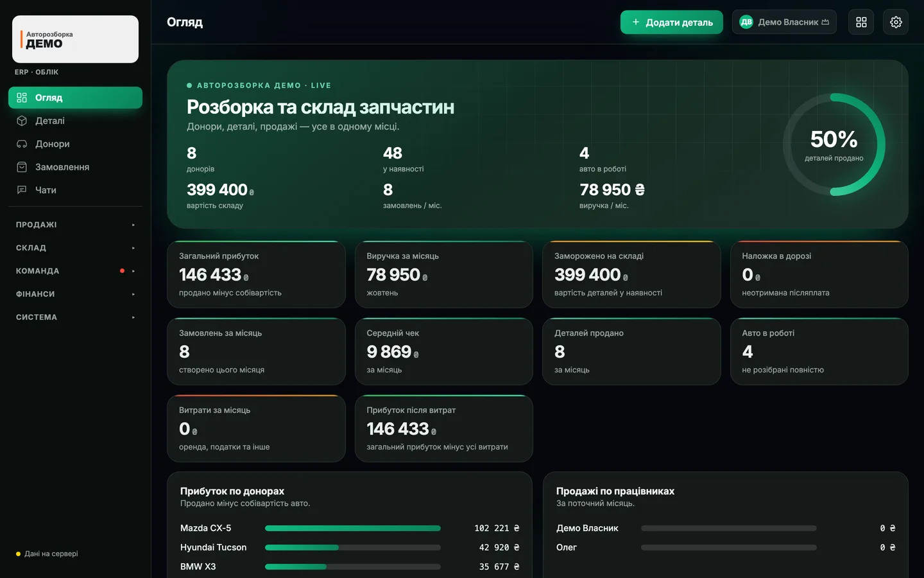Open the Демо Власник user menu
This screenshot has height=578, width=924.
coord(784,22)
